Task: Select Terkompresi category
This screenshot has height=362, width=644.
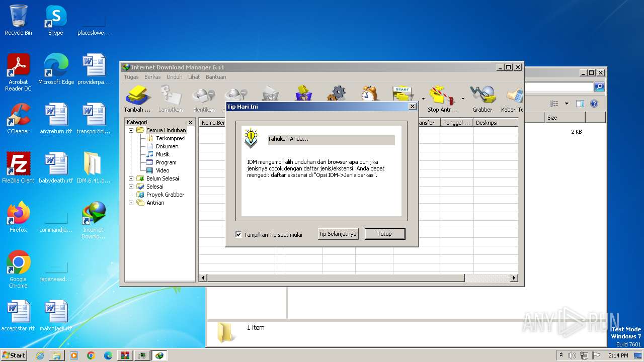Action: click(171, 138)
